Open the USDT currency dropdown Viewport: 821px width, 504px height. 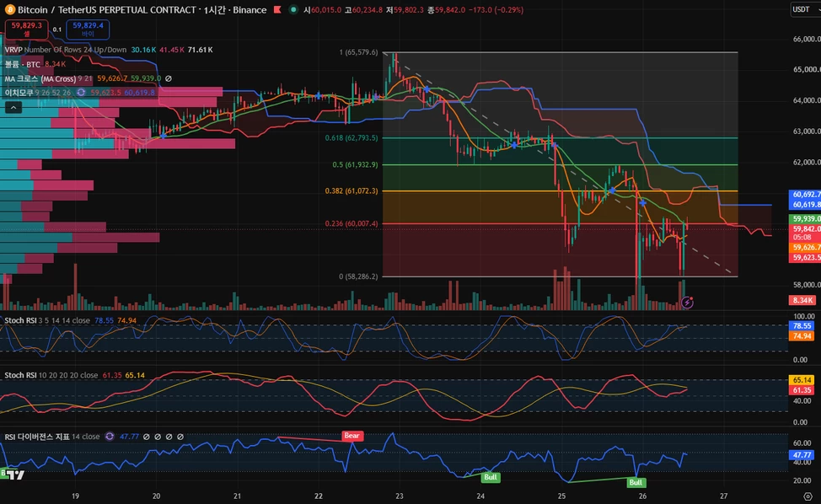coord(805,9)
